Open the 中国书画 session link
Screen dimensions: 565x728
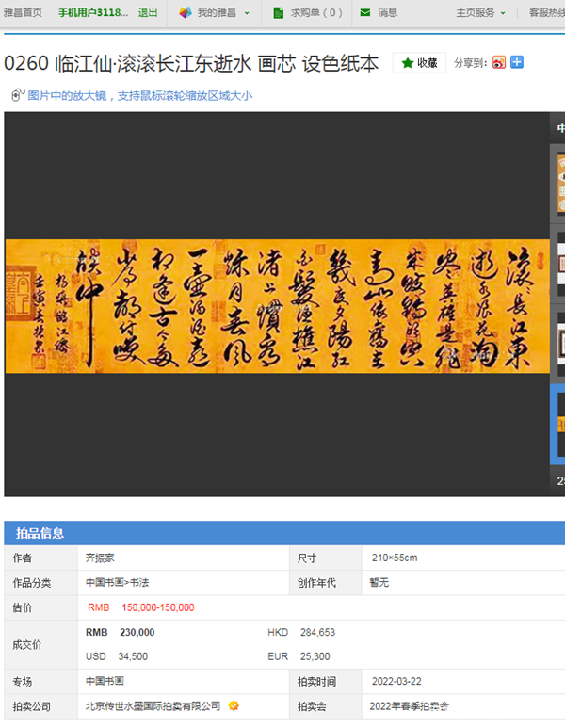coord(105,681)
